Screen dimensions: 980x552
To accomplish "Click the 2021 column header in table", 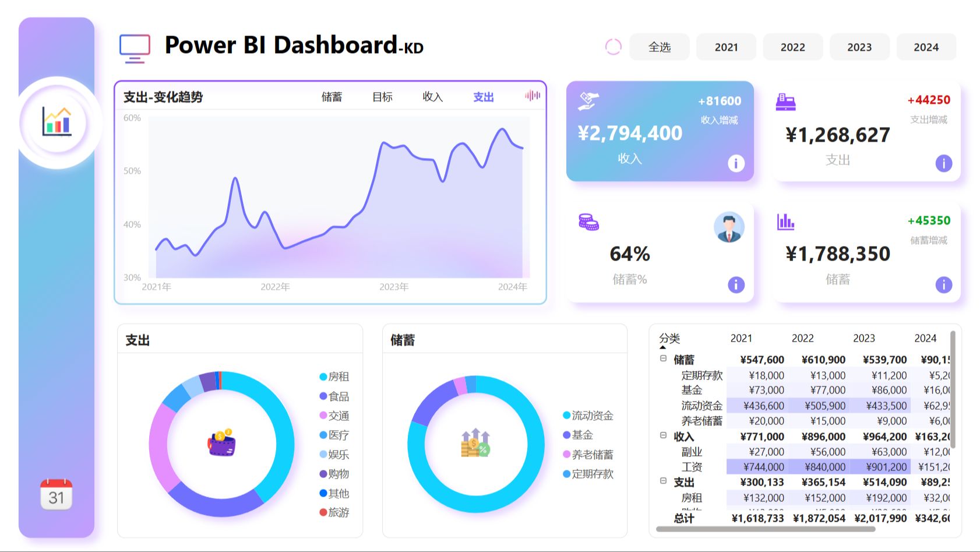I will tap(741, 338).
